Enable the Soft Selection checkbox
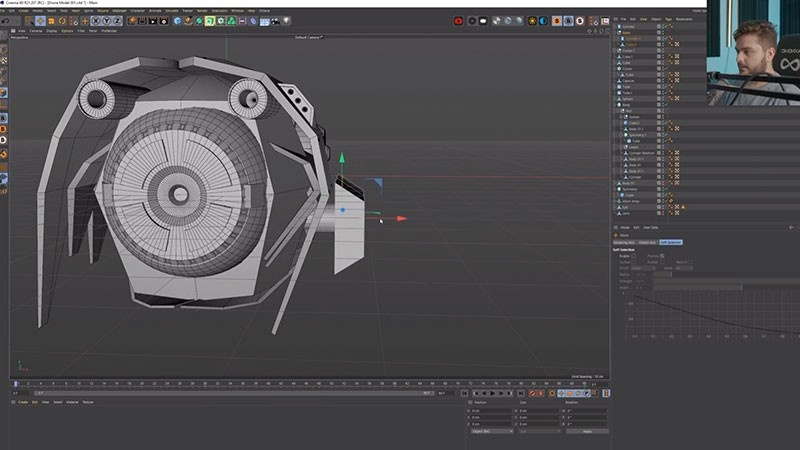Viewport: 800px width, 450px height. [633, 256]
